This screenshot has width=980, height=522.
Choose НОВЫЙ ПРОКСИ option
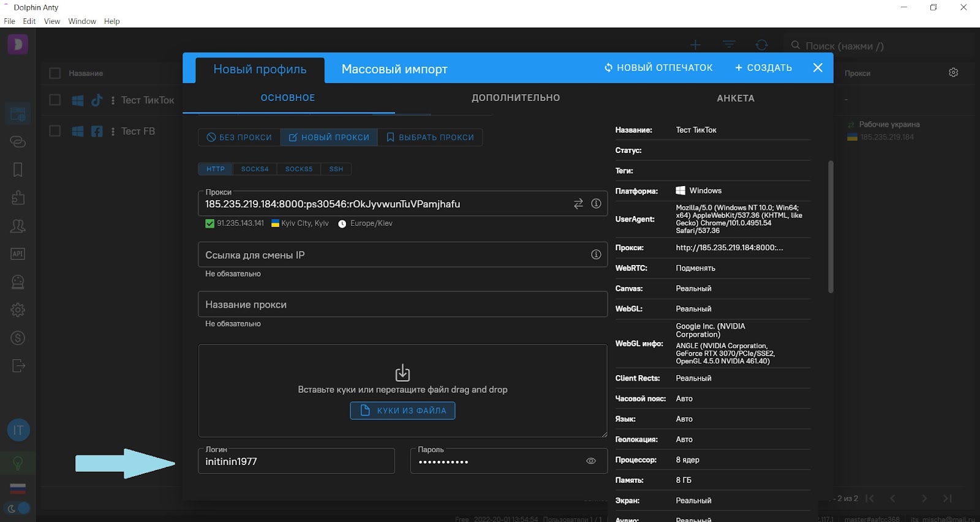329,137
